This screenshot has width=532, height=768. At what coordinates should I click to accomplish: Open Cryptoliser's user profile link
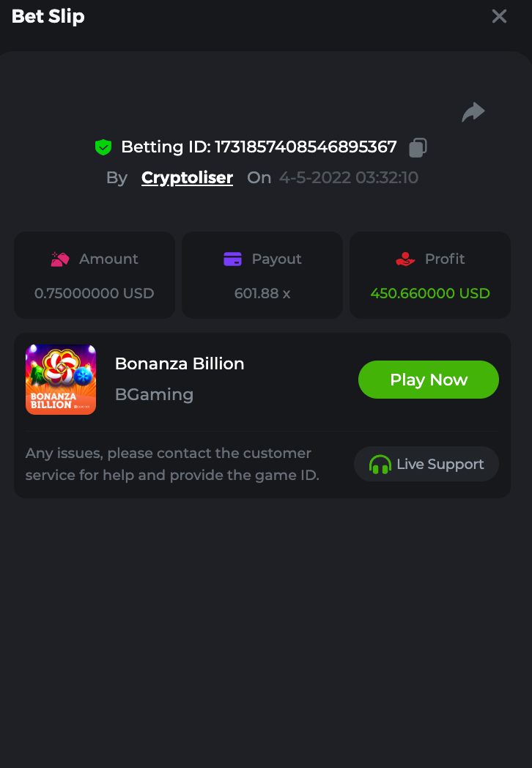(187, 177)
